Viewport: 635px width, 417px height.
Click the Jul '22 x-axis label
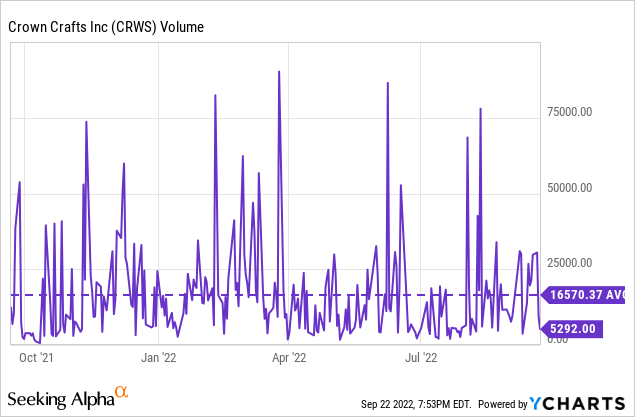click(x=421, y=357)
